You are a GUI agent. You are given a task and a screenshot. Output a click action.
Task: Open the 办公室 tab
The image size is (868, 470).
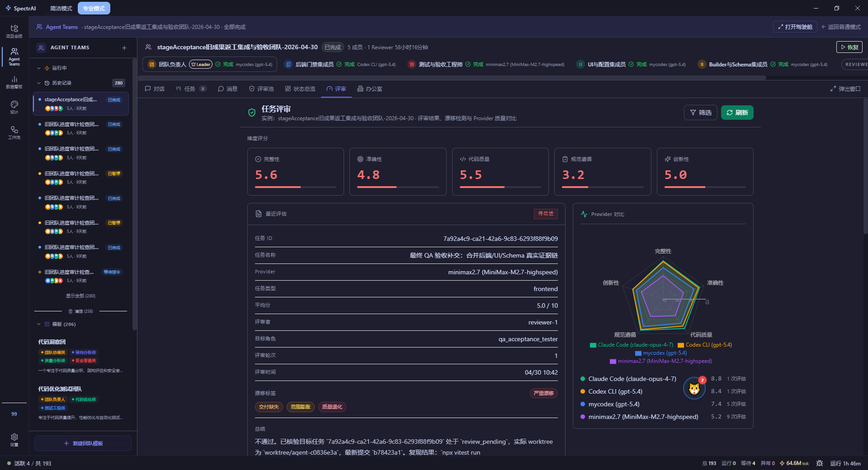370,89
